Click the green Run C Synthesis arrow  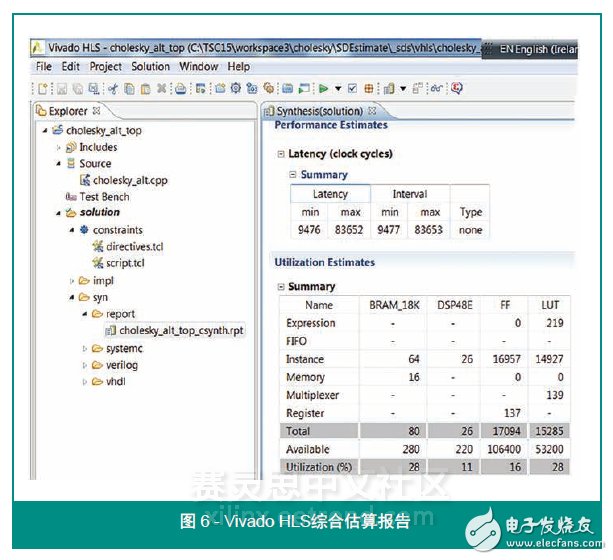pos(321,88)
